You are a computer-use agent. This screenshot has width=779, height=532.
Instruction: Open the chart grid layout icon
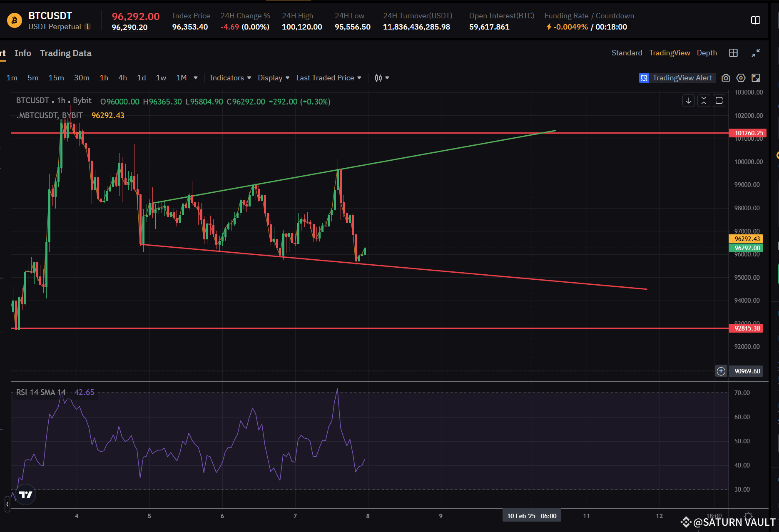coord(733,53)
